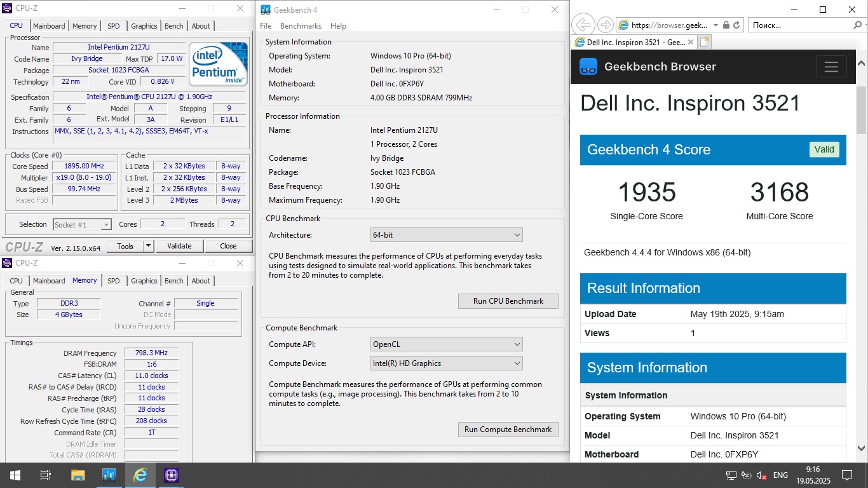The image size is (868, 488).
Task: Click the 1935 Single-Core Score value
Action: 647,193
